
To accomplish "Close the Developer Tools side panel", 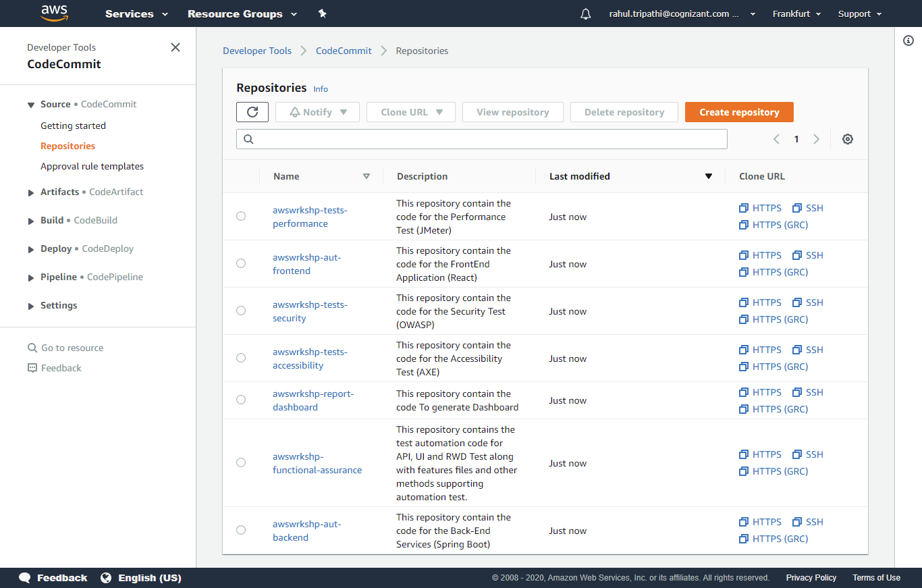I will (x=175, y=47).
